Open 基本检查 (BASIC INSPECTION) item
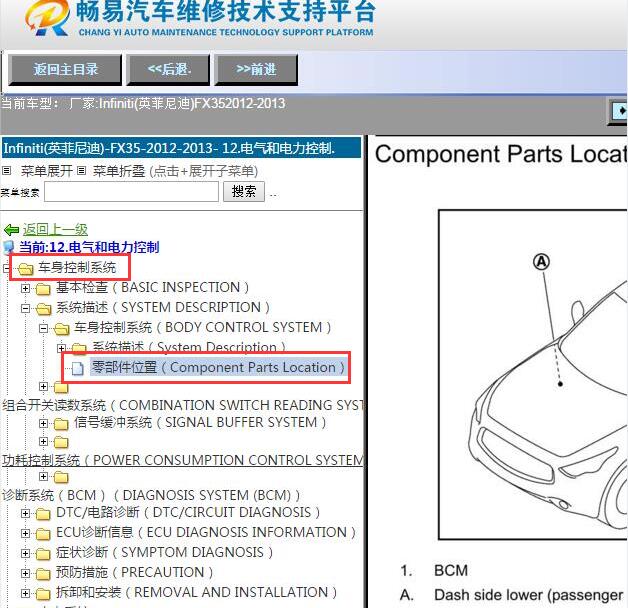The width and height of the screenshot is (628, 608). click(x=152, y=287)
